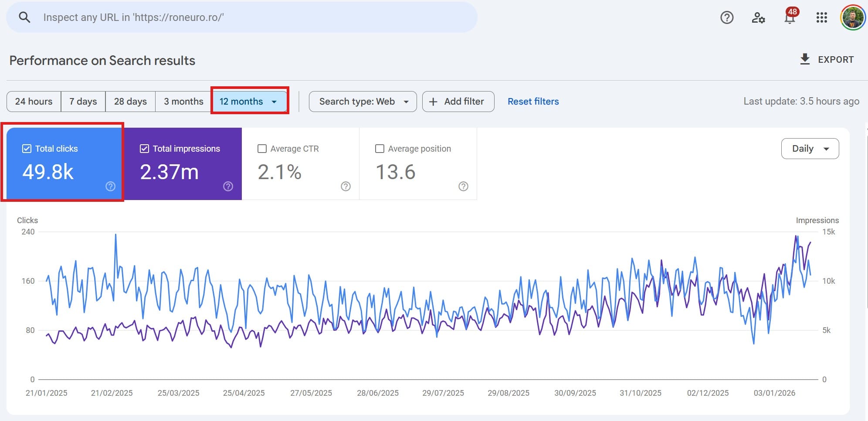Click the search magnifier icon
This screenshot has width=868, height=421.
coord(24,17)
